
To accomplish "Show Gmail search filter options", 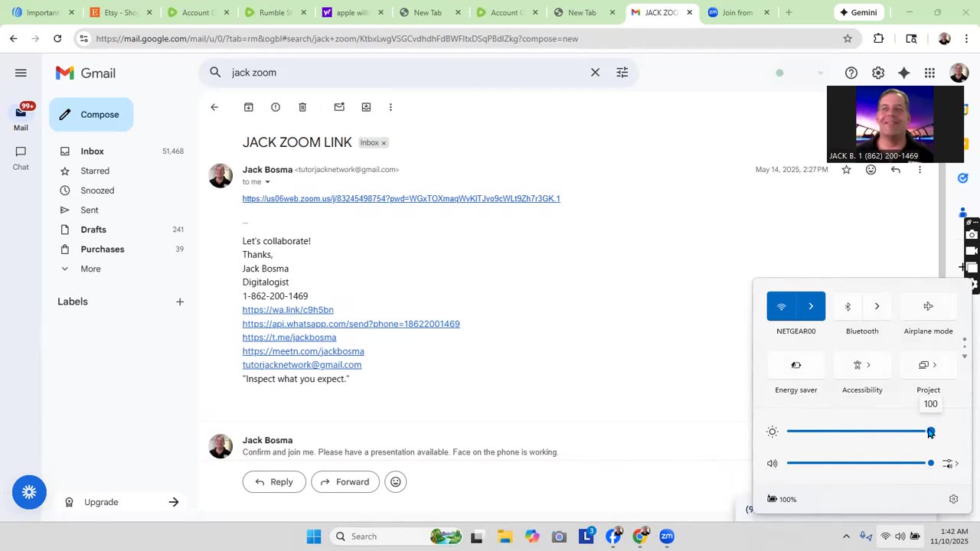I will point(622,72).
